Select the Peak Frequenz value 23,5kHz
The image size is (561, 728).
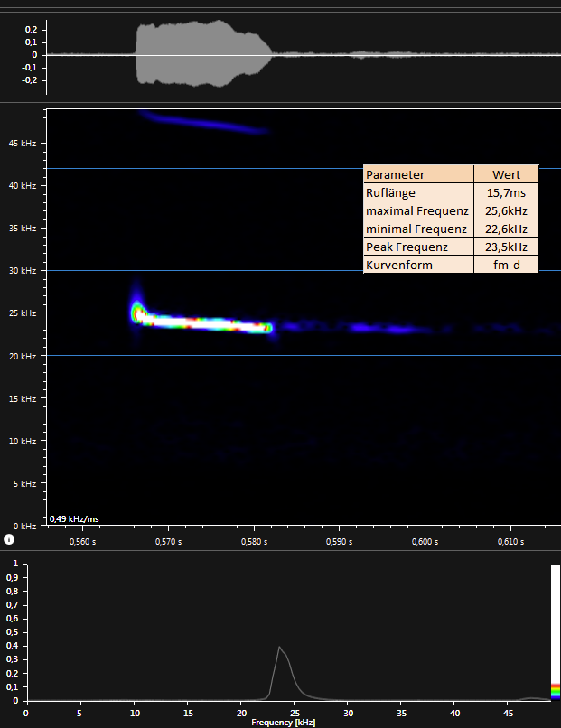[x=506, y=247]
